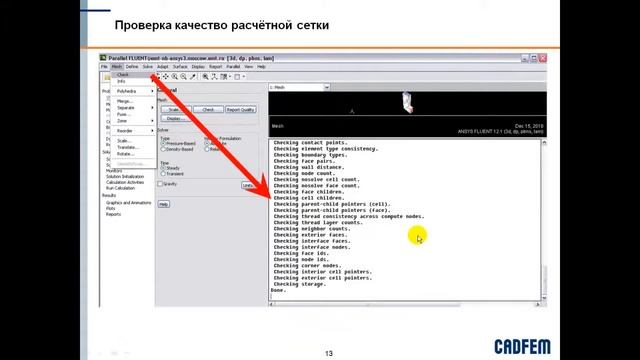Open single window icon dropdown arrow

(244, 76)
